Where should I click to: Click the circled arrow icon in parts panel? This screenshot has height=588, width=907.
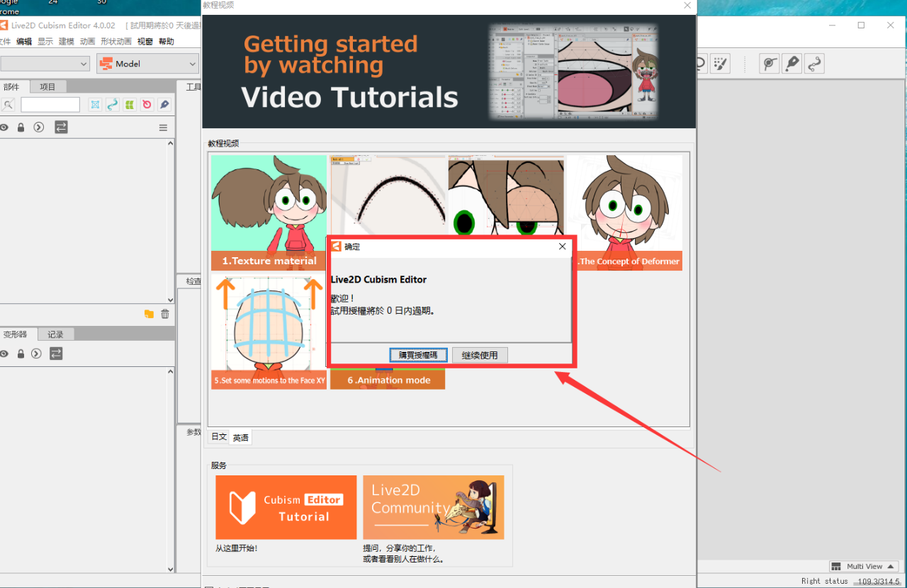coord(39,128)
